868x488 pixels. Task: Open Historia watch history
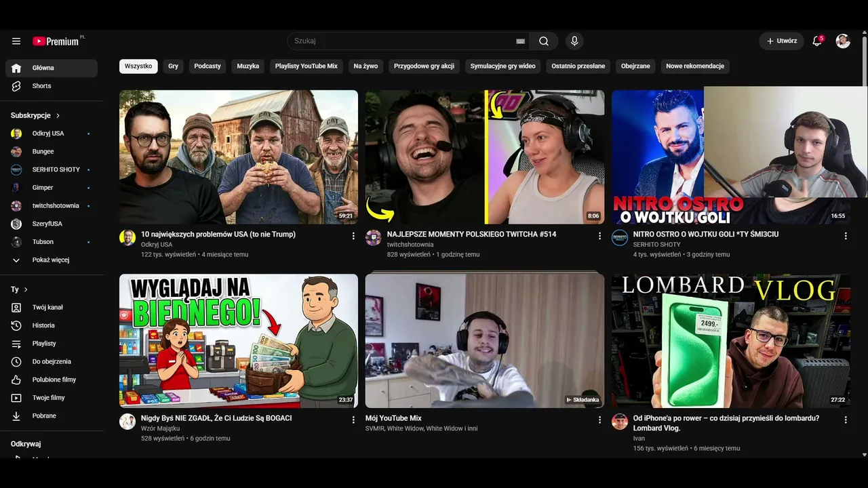[52, 326]
